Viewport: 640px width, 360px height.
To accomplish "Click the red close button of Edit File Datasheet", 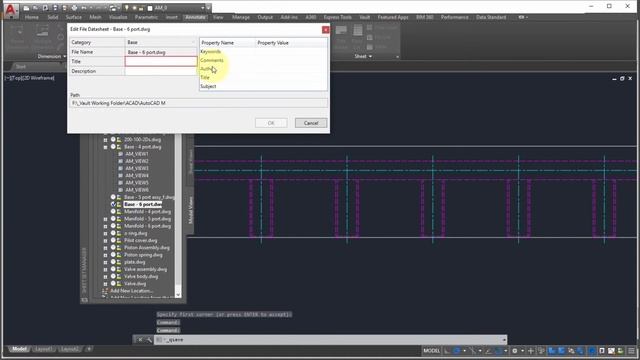I will click(x=325, y=29).
